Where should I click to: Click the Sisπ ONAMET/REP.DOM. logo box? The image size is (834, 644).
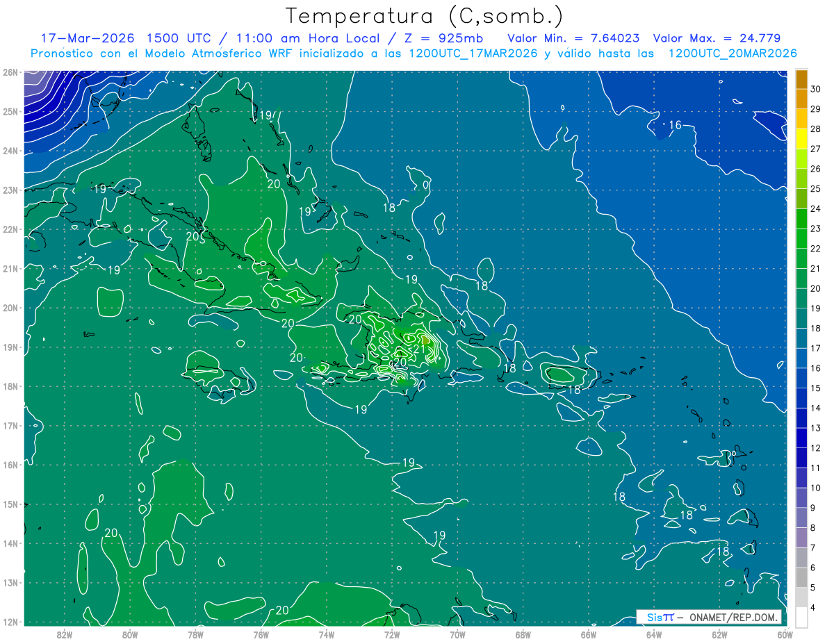tap(709, 617)
